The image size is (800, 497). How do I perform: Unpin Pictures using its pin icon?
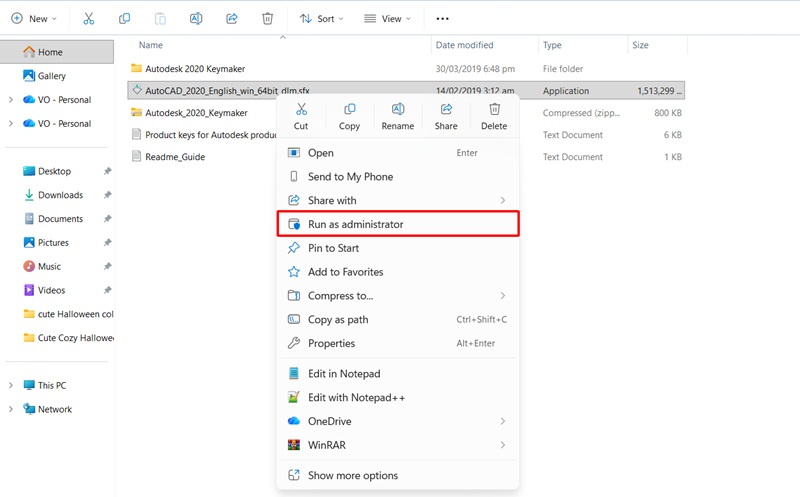[107, 243]
